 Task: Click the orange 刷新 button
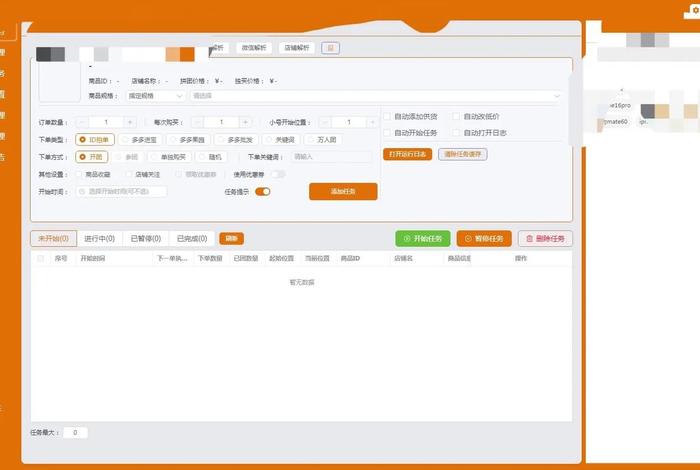tap(231, 238)
